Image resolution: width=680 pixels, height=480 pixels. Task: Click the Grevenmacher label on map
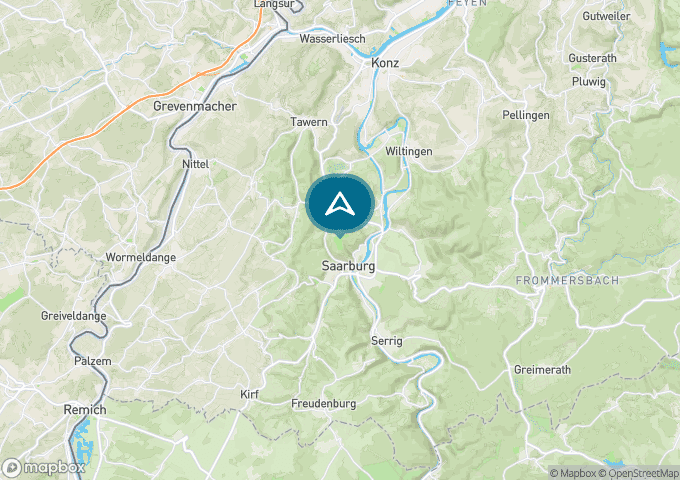pos(195,106)
